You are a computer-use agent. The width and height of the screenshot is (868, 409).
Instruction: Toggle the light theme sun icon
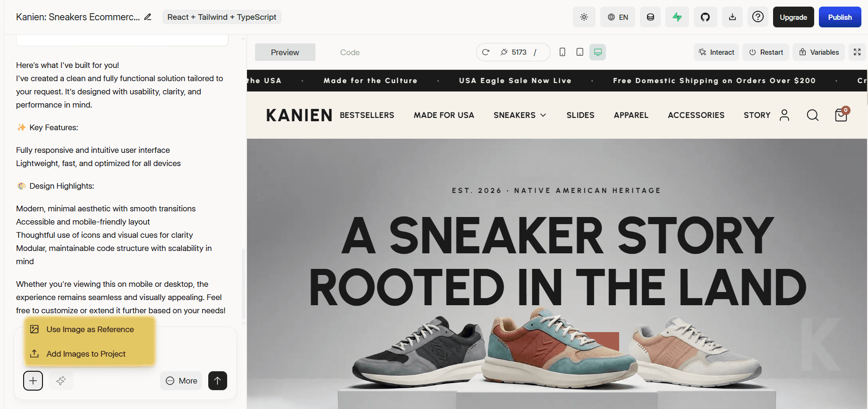click(x=584, y=17)
